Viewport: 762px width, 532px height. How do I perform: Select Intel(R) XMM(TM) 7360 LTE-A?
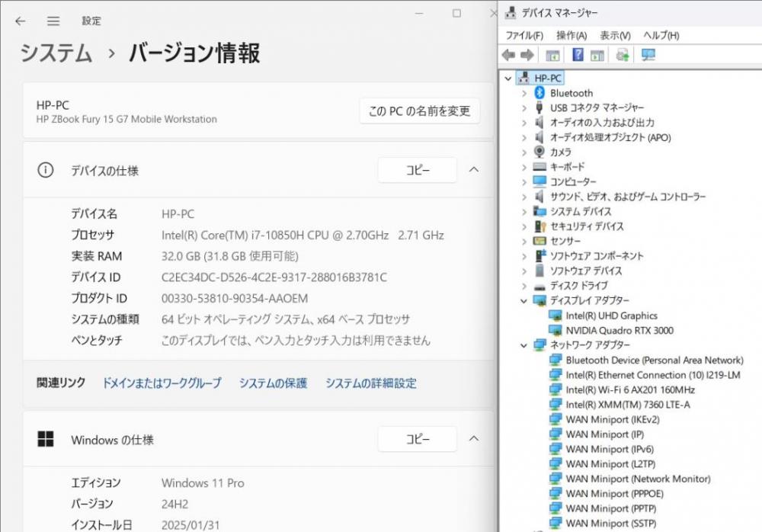pyautogui.click(x=628, y=405)
